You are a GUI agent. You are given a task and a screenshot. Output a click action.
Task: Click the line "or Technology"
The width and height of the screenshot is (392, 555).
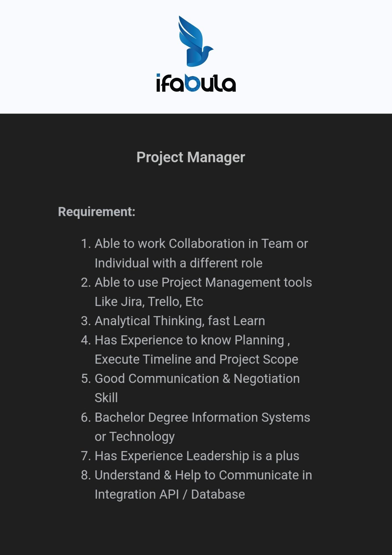pos(135,437)
